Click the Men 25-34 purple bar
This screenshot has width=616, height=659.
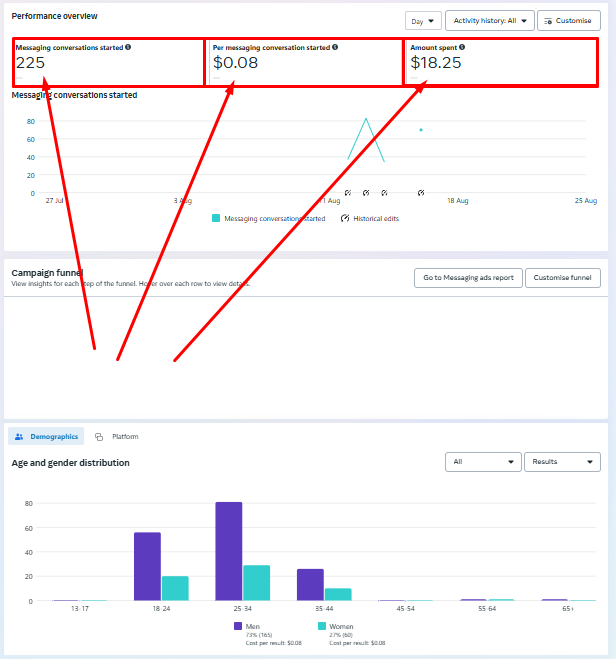[x=229, y=551]
